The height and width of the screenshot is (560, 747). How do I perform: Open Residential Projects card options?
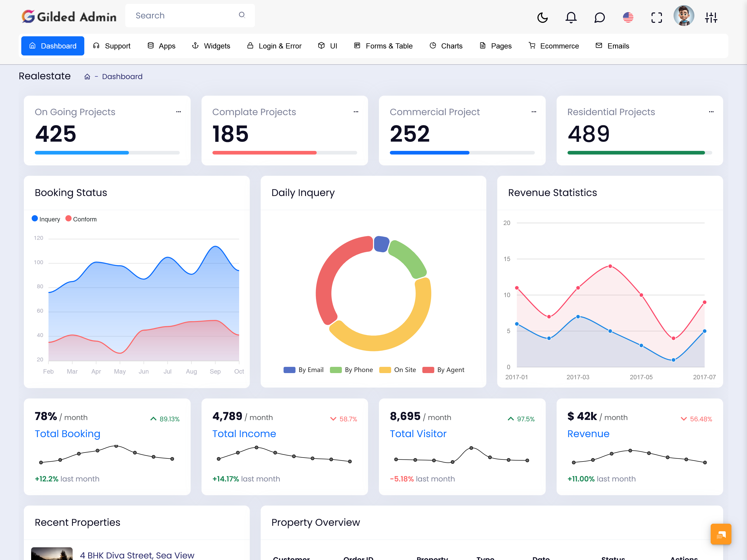711,112
